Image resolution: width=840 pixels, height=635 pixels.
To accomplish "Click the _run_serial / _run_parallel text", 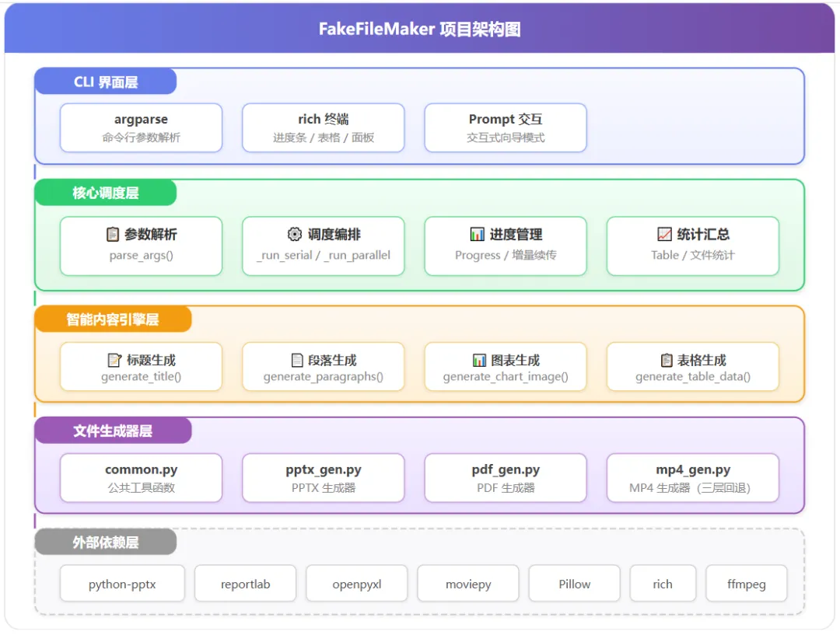I will coord(323,256).
